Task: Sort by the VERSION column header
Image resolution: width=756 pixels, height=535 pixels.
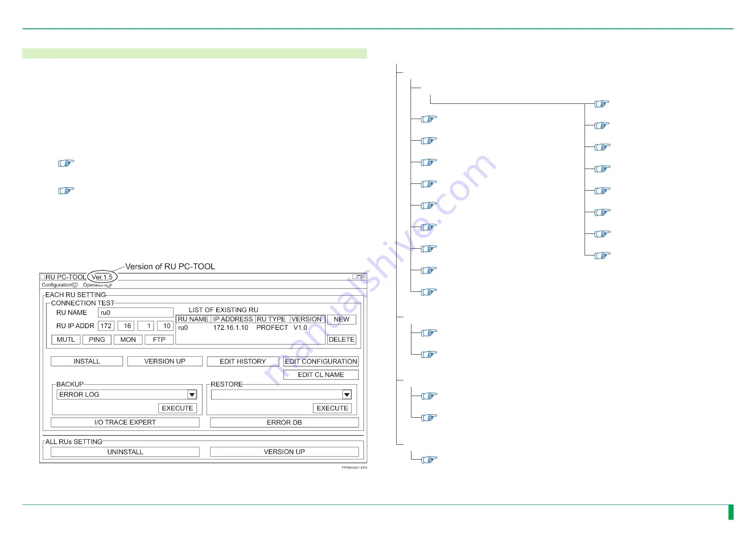Action: [x=307, y=319]
